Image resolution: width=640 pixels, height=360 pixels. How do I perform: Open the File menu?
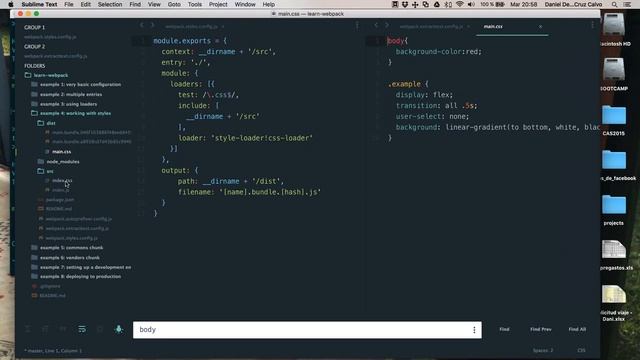click(x=69, y=4)
